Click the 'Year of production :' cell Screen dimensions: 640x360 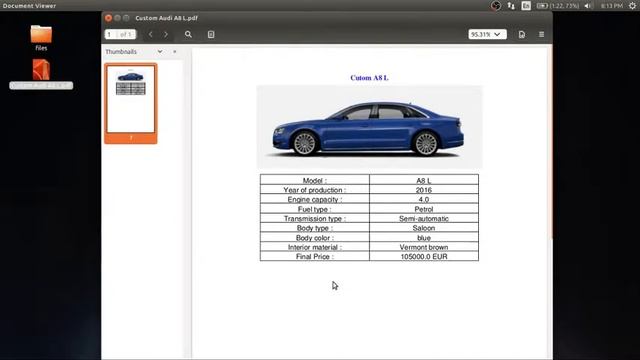pyautogui.click(x=315, y=189)
